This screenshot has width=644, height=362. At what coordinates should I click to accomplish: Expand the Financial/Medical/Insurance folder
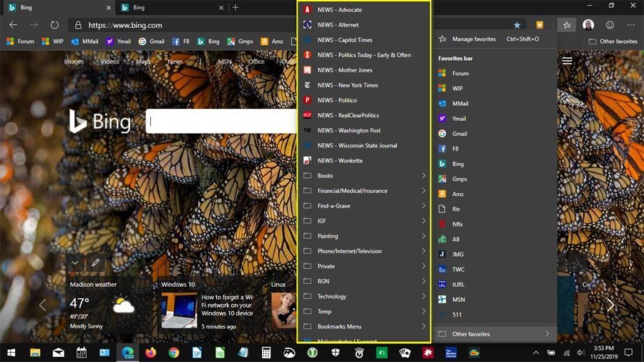[x=364, y=191]
